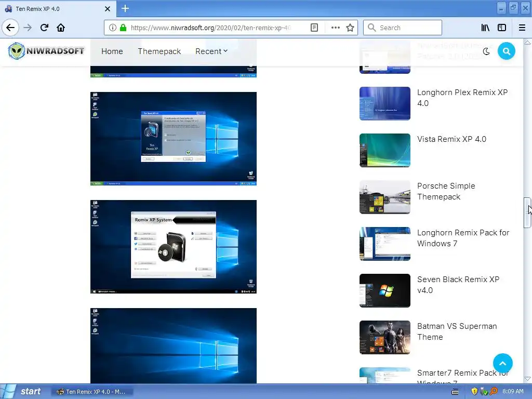The width and height of the screenshot is (532, 399).
Task: Expand the Recent dropdown menu
Action: [x=211, y=51]
